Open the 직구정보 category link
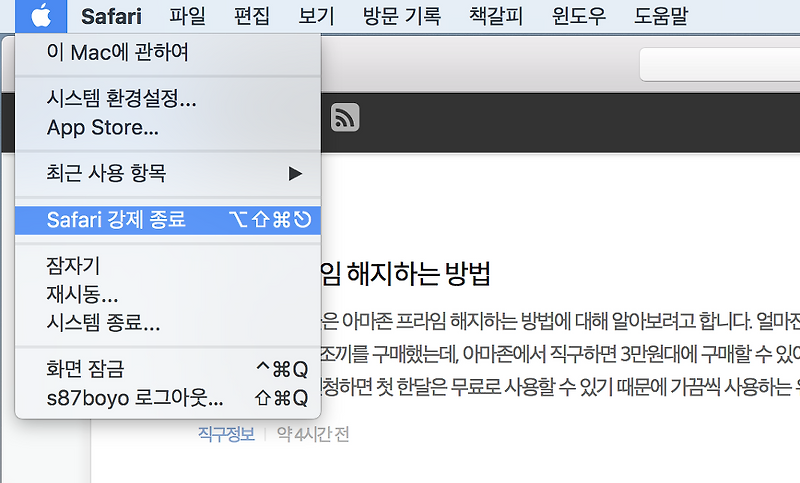Image resolution: width=800 pixels, height=483 pixels. [226, 434]
